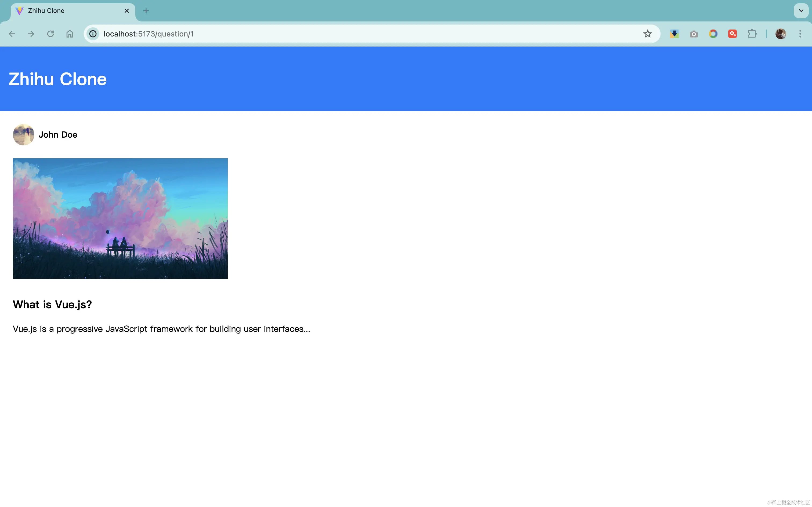Open Chrome's three-dot menu
Viewport: 812px width, 507px height.
tap(800, 34)
